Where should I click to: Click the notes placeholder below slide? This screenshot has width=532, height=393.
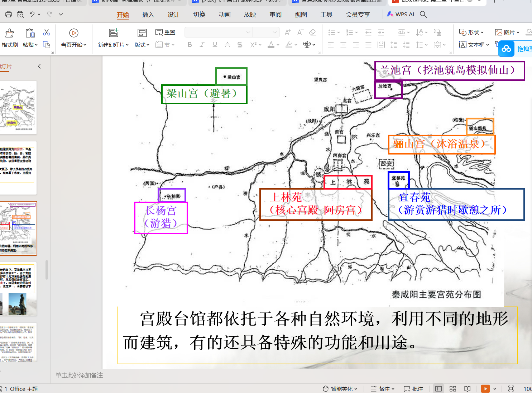click(x=79, y=375)
